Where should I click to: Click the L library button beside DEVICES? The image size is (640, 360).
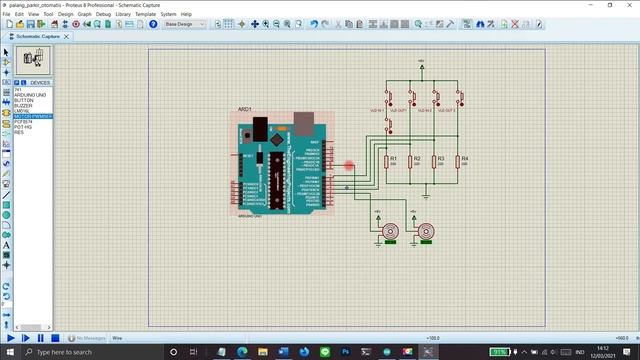(x=24, y=82)
